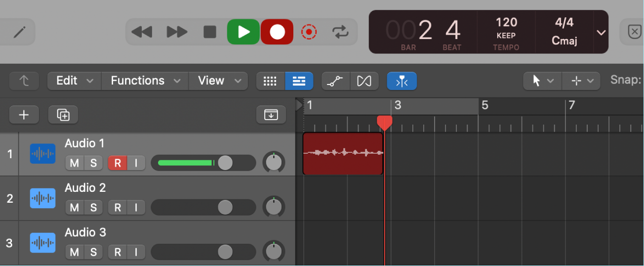The width and height of the screenshot is (644, 266).
Task: Click the pencil Editors icon
Action: 19,33
